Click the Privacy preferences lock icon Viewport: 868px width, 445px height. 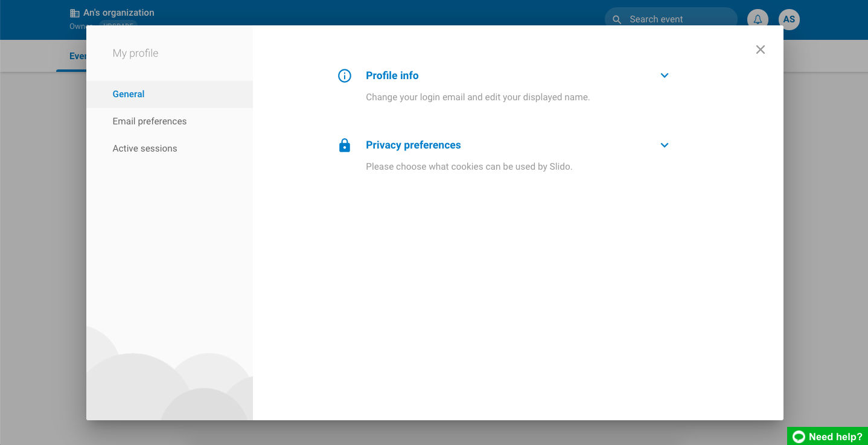(345, 146)
